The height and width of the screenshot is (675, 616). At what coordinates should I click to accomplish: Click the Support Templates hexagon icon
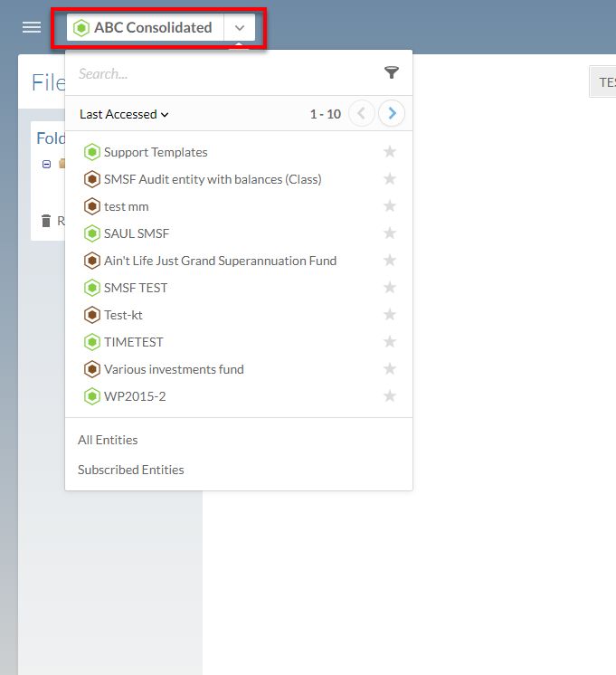[x=91, y=152]
